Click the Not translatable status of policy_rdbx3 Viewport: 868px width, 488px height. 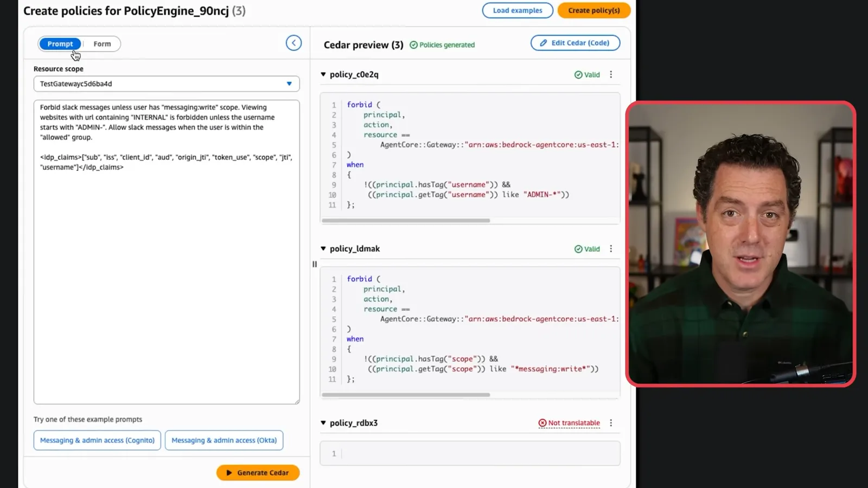tap(569, 423)
